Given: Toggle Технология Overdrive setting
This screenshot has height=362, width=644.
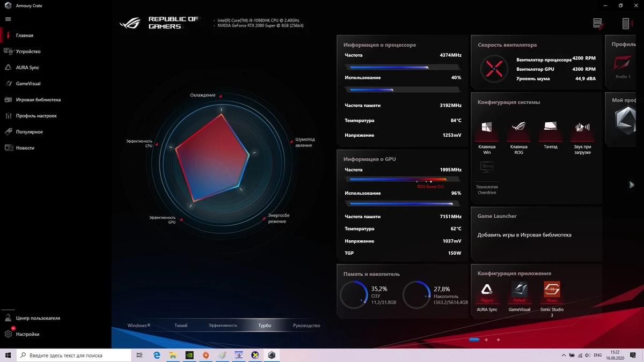Looking at the screenshot, I should (487, 168).
